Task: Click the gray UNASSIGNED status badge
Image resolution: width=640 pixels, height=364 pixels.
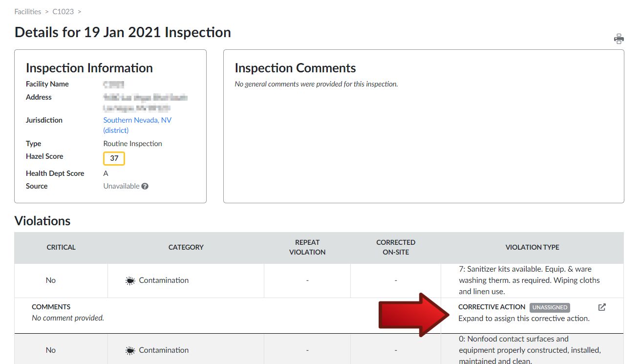Action: (550, 307)
